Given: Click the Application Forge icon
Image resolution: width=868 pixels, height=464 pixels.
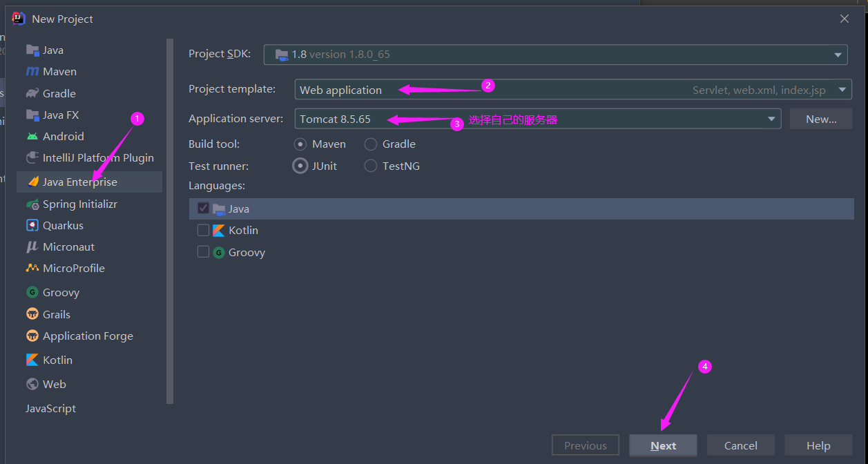Looking at the screenshot, I should pos(32,336).
